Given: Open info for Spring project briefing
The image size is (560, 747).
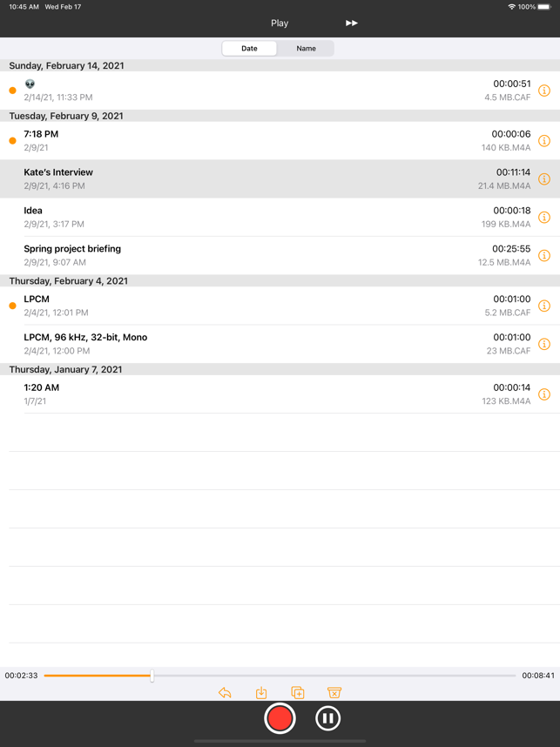Looking at the screenshot, I should 544,255.
